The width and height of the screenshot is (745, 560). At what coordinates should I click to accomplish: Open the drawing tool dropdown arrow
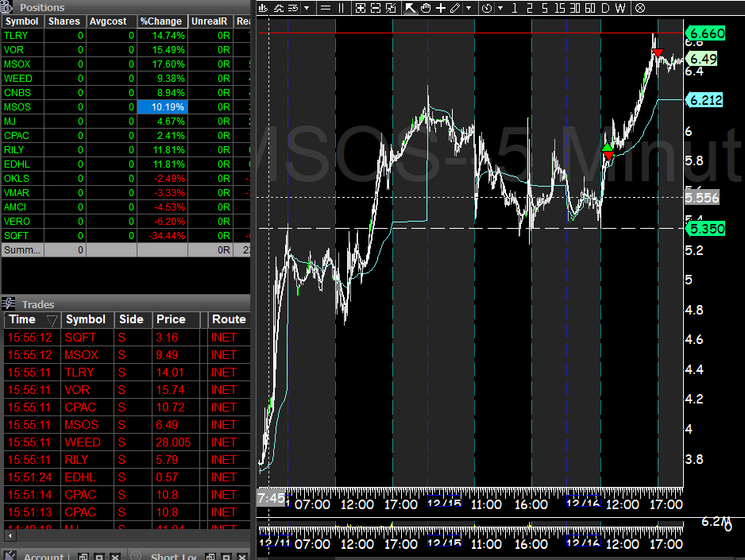(469, 8)
